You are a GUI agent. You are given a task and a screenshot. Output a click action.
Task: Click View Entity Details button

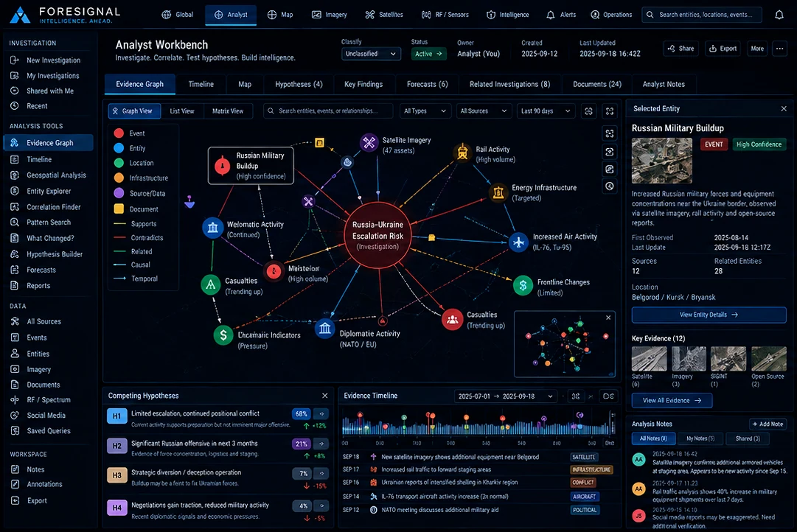[709, 315]
